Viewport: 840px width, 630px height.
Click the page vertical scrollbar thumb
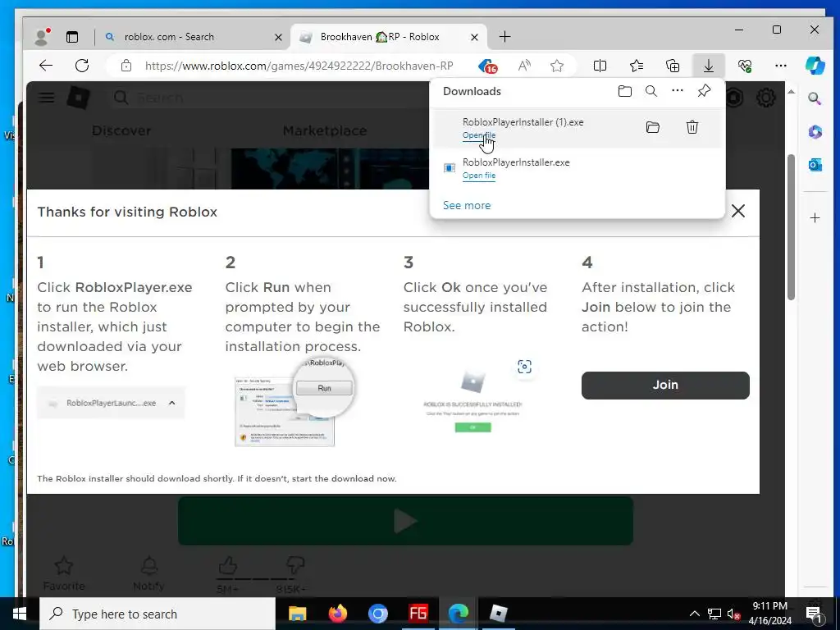point(792,228)
